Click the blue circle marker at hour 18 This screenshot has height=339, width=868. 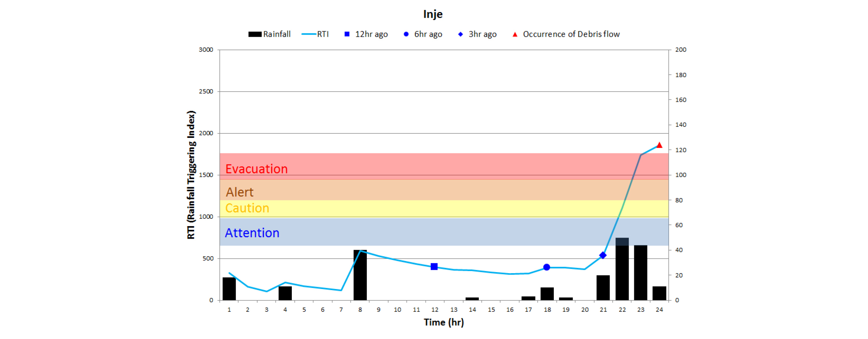(546, 267)
